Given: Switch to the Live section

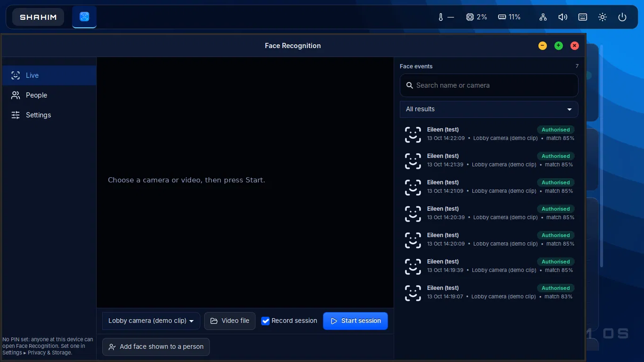Looking at the screenshot, I should [x=49, y=75].
